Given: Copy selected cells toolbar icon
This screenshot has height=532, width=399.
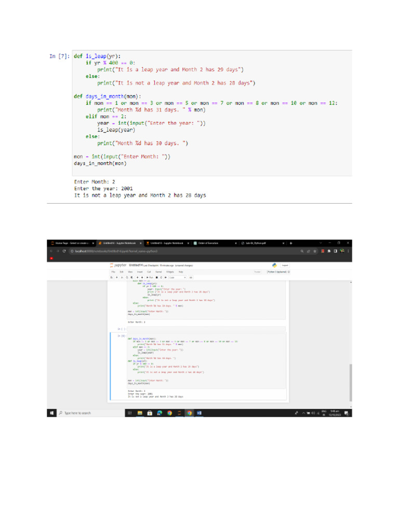Looking at the screenshot, I should (x=127, y=277).
